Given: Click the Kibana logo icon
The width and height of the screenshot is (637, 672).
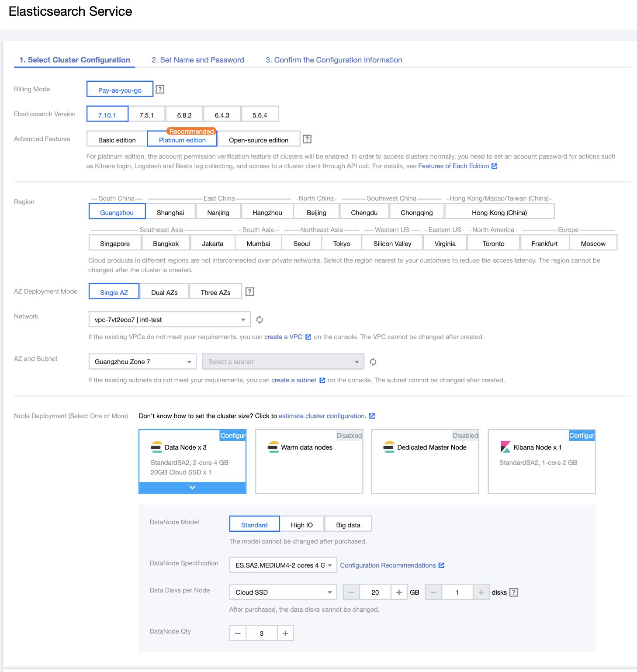Looking at the screenshot, I should [505, 447].
